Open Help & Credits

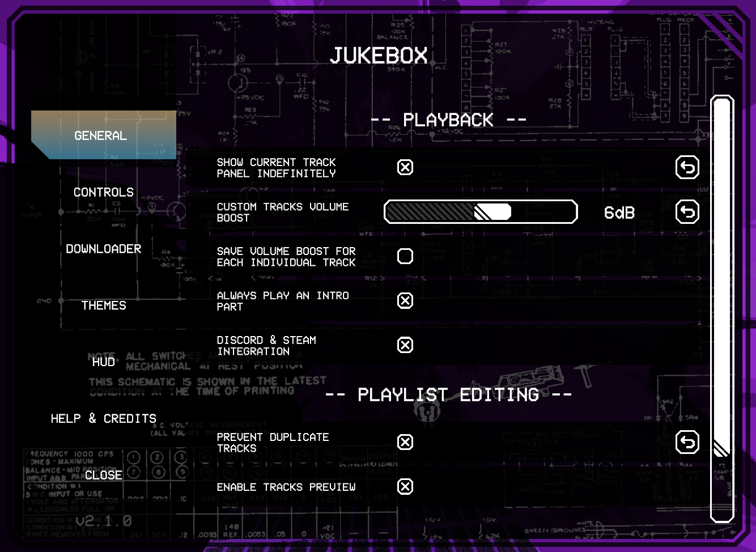coord(104,418)
